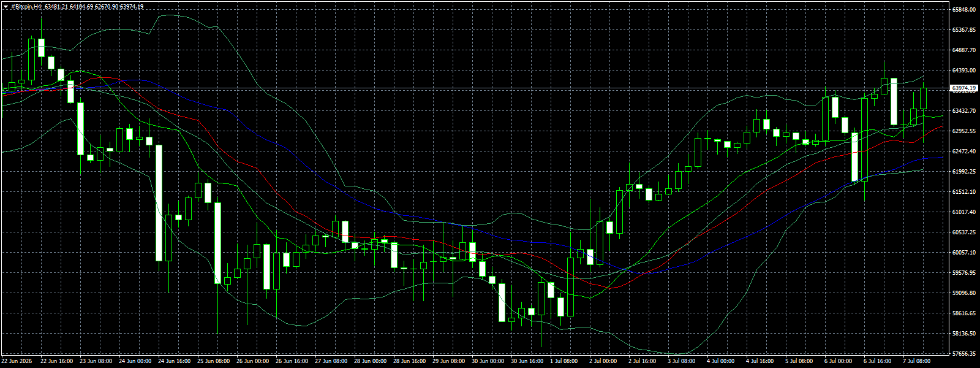980x368 pixels.
Task: Click price level 63432.70 on the axis
Action: 964,111
